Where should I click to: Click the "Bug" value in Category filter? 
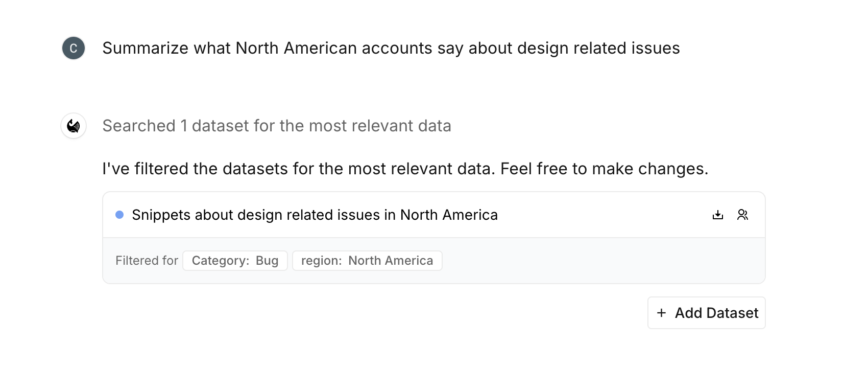click(x=267, y=261)
